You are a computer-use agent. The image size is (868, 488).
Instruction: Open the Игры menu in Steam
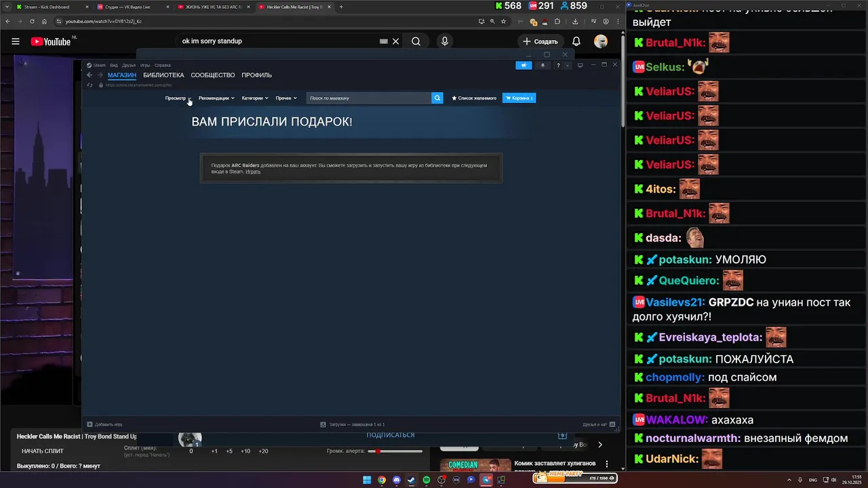coord(145,65)
